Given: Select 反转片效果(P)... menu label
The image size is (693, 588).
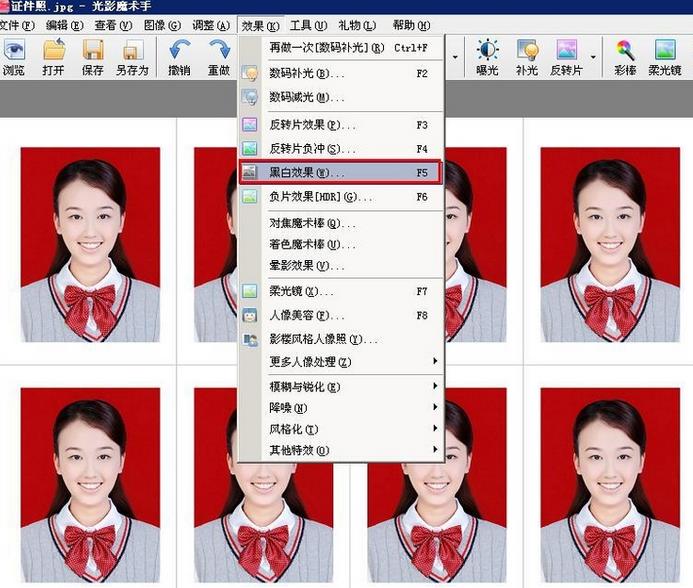Looking at the screenshot, I should pos(312,125).
